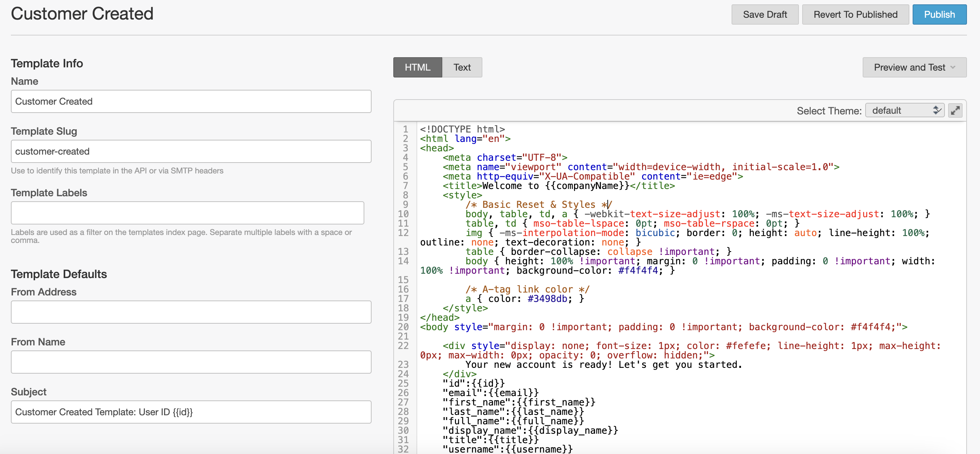The image size is (980, 454).
Task: Click the "full_name" variable line
Action: [513, 421]
